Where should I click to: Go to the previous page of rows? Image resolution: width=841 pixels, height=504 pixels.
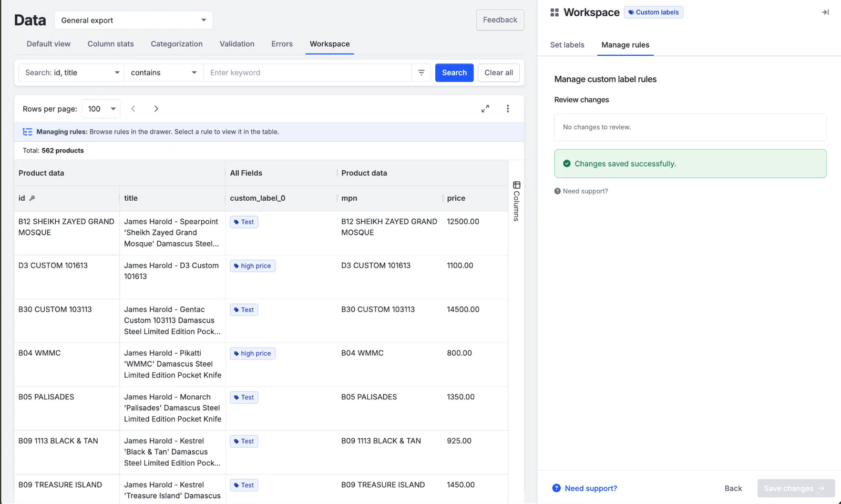[134, 109]
